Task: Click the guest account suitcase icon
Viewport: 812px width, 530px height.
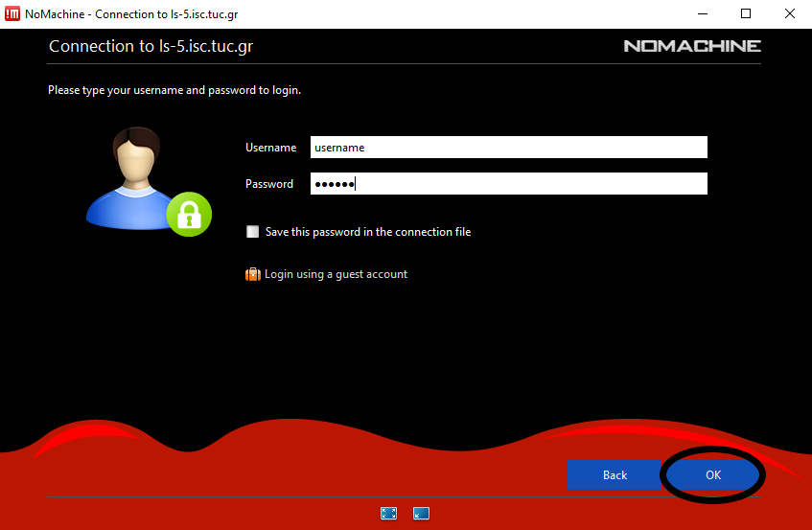Action: (253, 274)
